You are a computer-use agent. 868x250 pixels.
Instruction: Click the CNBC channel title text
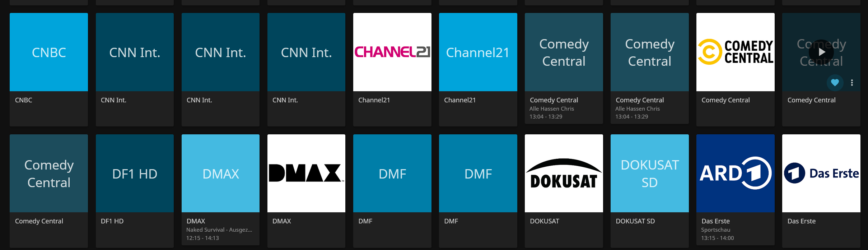pyautogui.click(x=24, y=100)
